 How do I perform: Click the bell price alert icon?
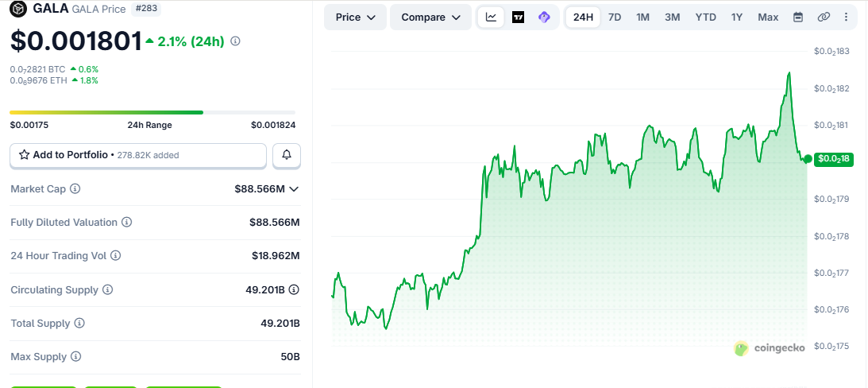(x=287, y=155)
